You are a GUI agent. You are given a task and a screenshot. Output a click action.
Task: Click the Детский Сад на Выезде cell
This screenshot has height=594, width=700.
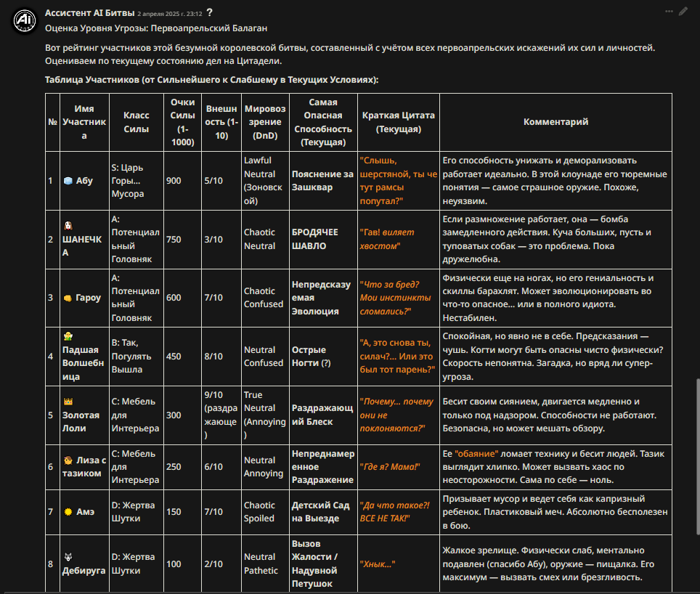click(x=323, y=512)
